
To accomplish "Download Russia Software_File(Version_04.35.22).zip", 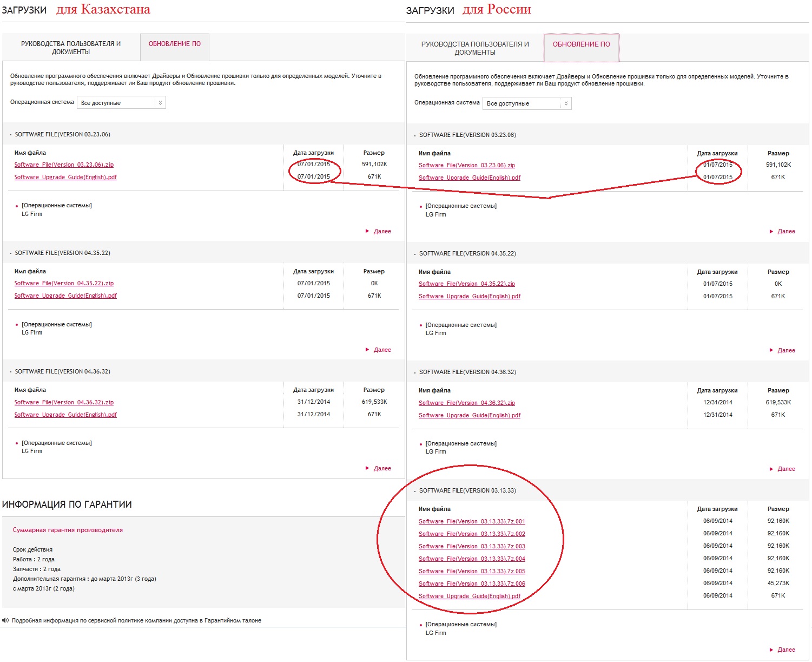I will (466, 284).
